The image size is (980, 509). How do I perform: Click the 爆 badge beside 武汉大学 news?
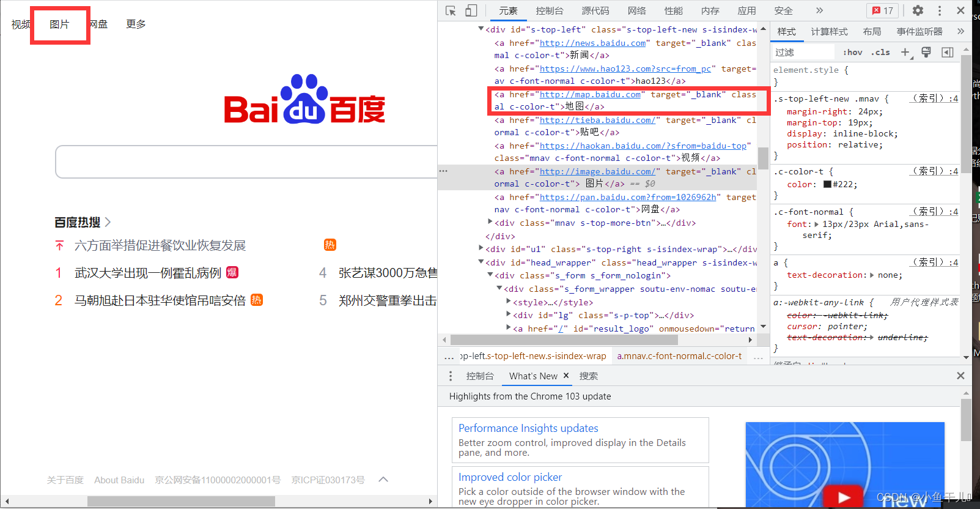232,272
